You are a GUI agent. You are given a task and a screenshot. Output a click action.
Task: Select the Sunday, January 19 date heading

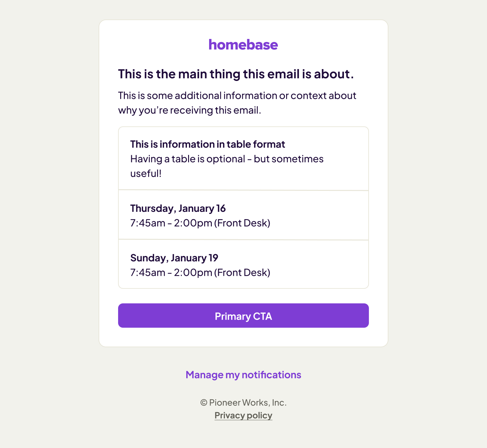[x=174, y=258]
